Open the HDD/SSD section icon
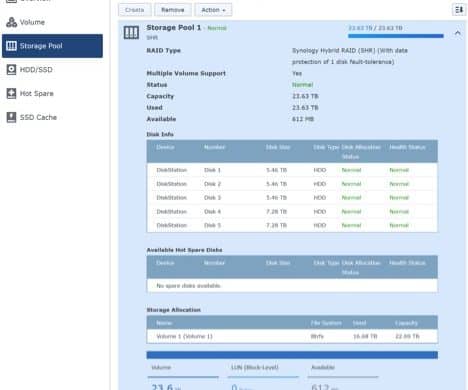Image resolution: width=468 pixels, height=390 pixels. (11, 70)
